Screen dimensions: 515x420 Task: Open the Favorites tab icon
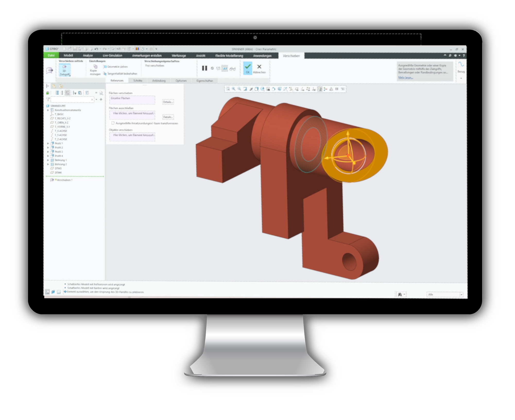[x=61, y=86]
